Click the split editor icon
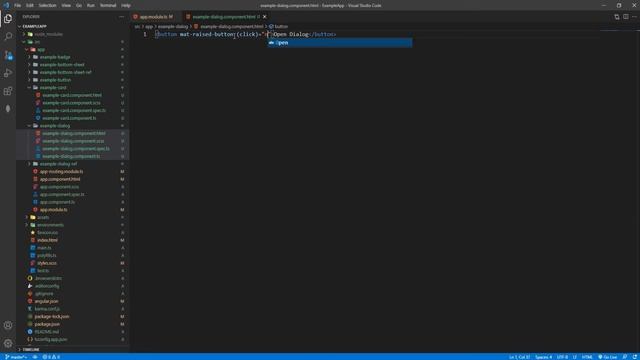Screen dimensions: 640x360 [x=626, y=17]
